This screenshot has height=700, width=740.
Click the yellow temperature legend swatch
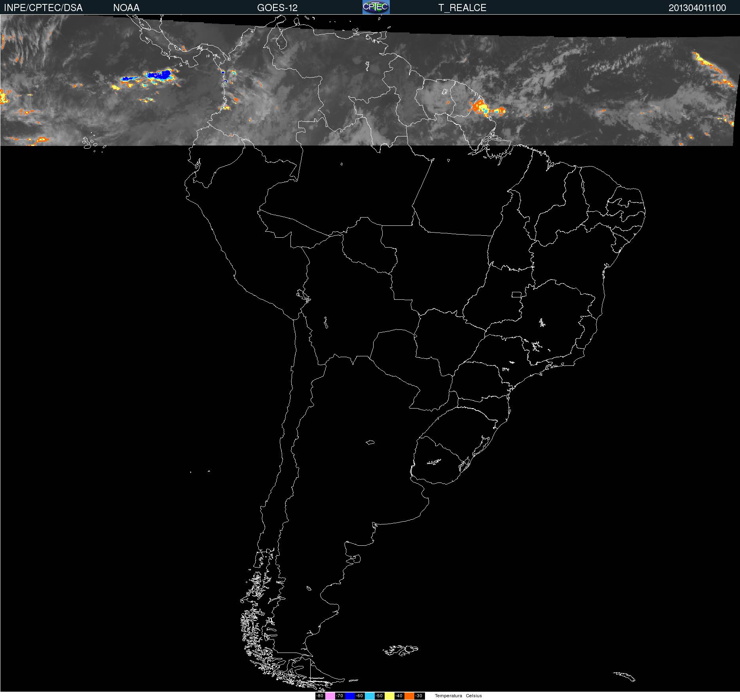pos(389,696)
